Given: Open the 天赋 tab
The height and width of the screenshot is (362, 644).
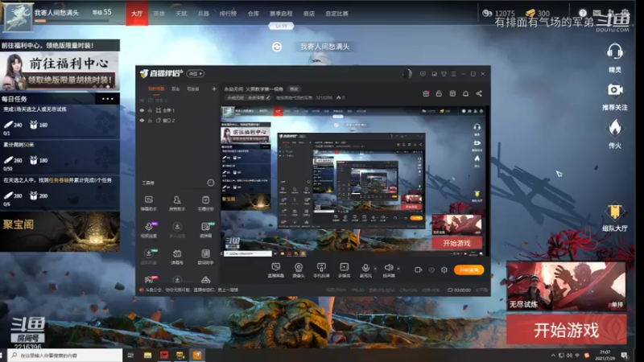Looking at the screenshot, I should pos(181,14).
